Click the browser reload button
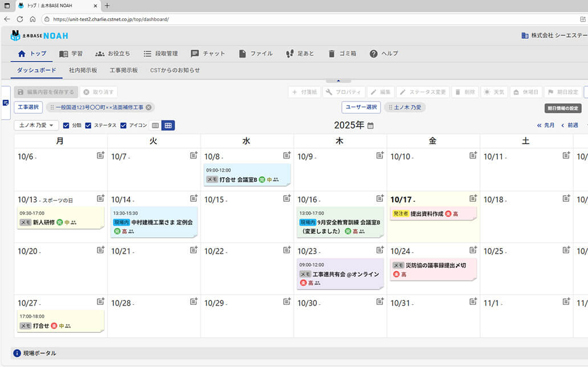This screenshot has width=588, height=367. [20, 19]
